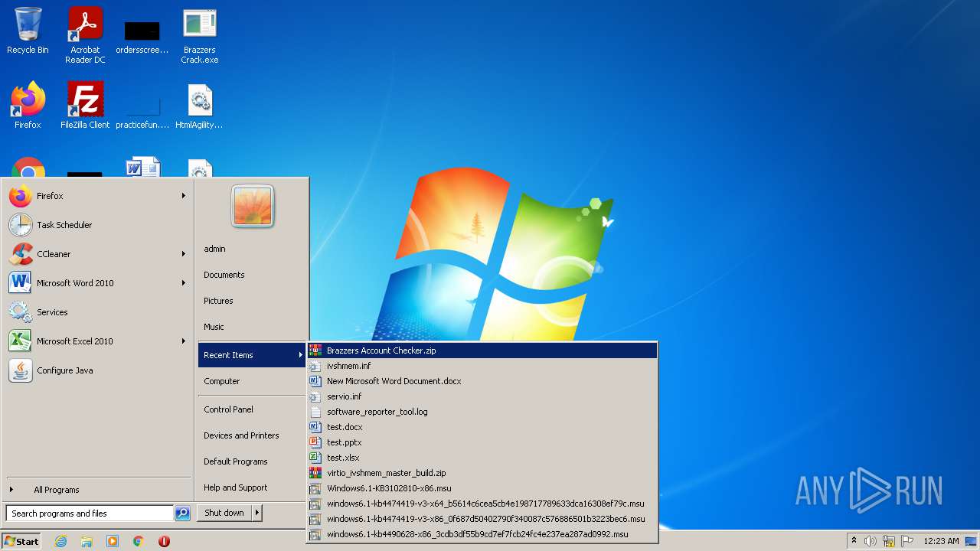The width and height of the screenshot is (980, 551).
Task: Open Help and Support
Action: pyautogui.click(x=236, y=487)
